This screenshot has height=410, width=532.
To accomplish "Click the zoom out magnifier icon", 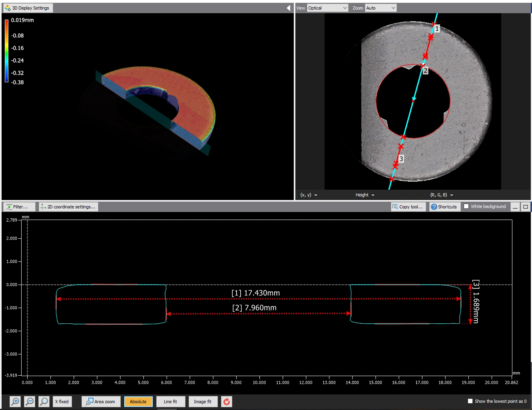I will tap(30, 402).
